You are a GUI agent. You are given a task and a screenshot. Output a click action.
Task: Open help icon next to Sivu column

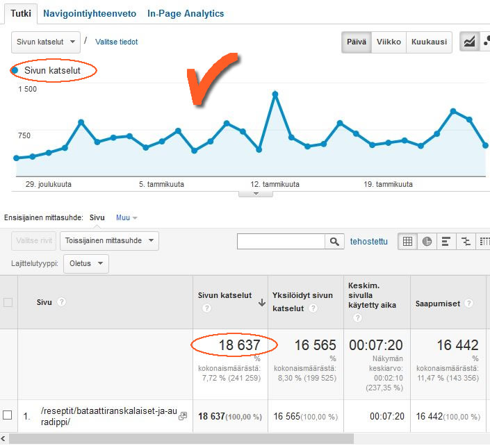point(62,302)
